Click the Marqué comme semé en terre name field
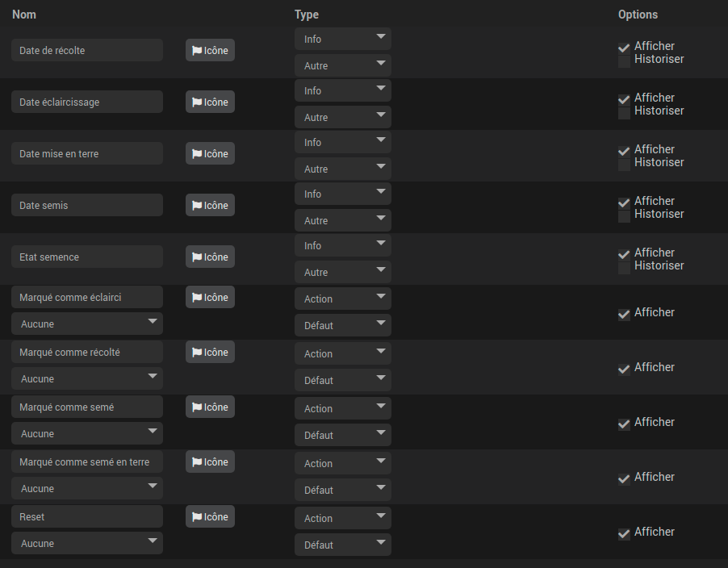The width and height of the screenshot is (728, 568). tap(87, 462)
